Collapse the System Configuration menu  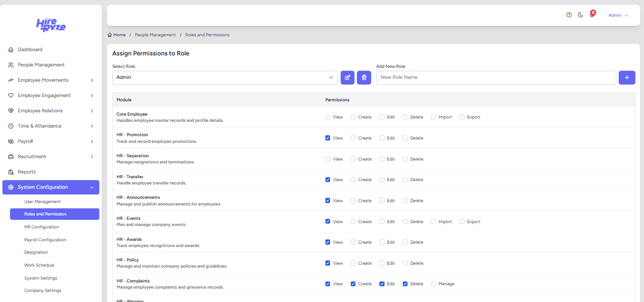[51, 187]
